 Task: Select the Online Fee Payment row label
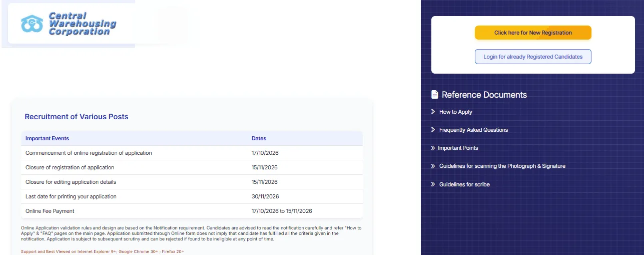50,211
